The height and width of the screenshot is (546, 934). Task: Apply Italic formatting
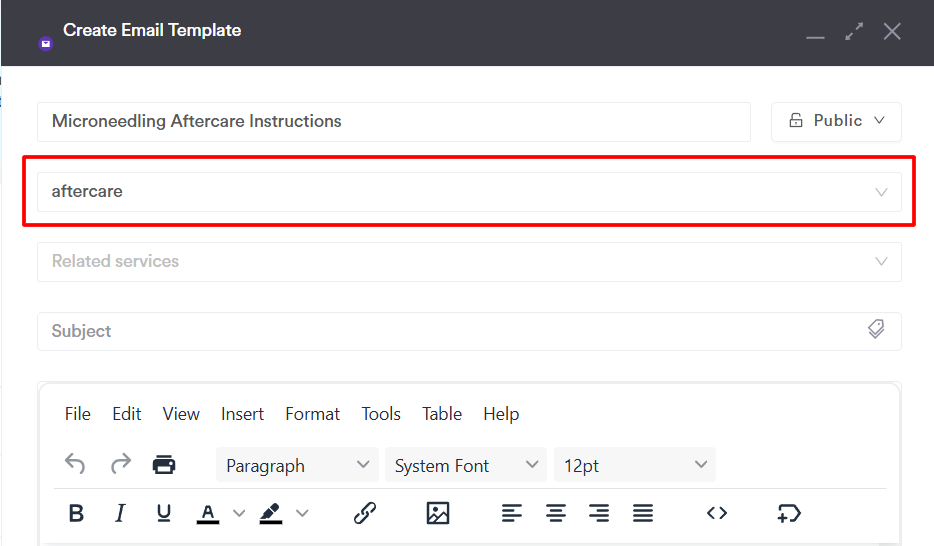[120, 513]
